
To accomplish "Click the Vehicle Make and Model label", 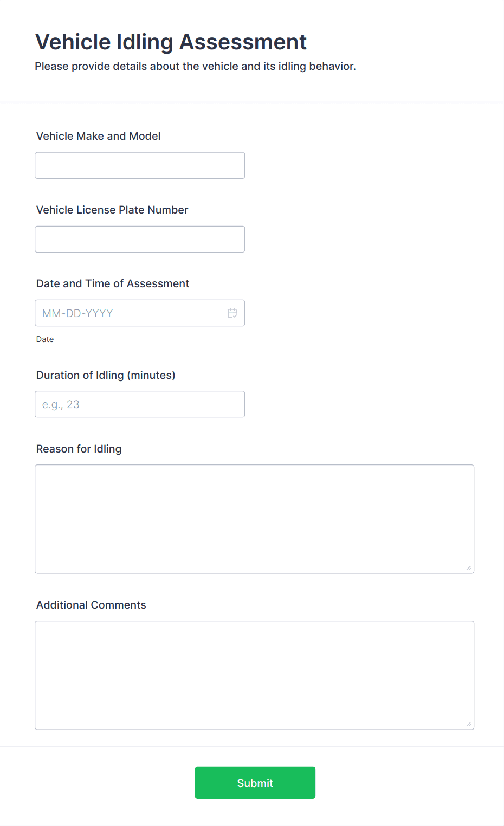I will [98, 136].
